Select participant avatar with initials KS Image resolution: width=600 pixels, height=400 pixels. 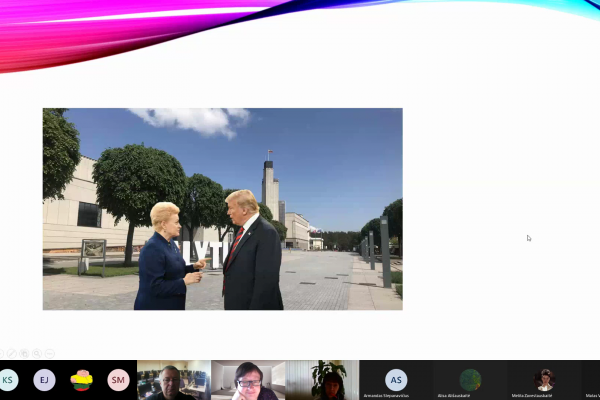coord(8,380)
